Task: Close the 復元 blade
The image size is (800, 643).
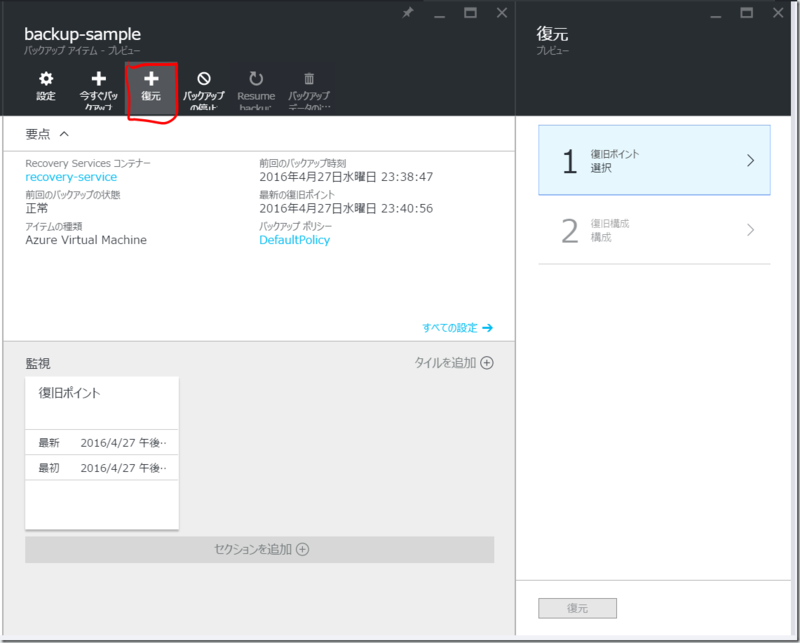Action: (x=778, y=13)
